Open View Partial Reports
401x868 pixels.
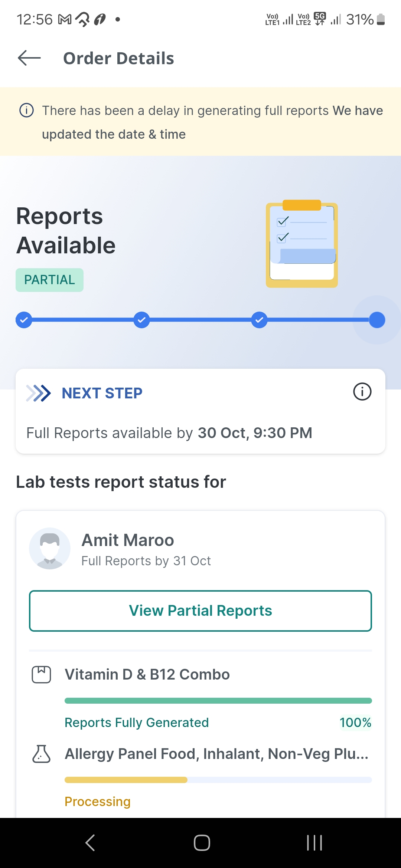pyautogui.click(x=200, y=611)
